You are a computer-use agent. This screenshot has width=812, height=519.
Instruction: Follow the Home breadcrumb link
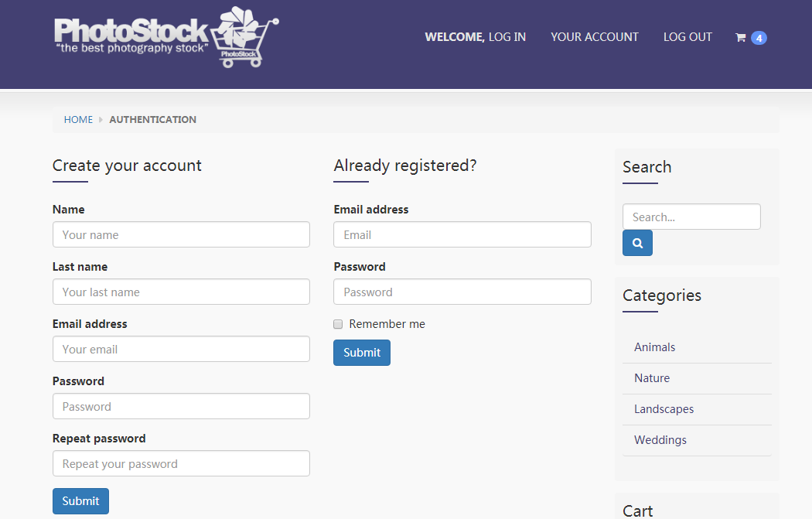pyautogui.click(x=78, y=120)
